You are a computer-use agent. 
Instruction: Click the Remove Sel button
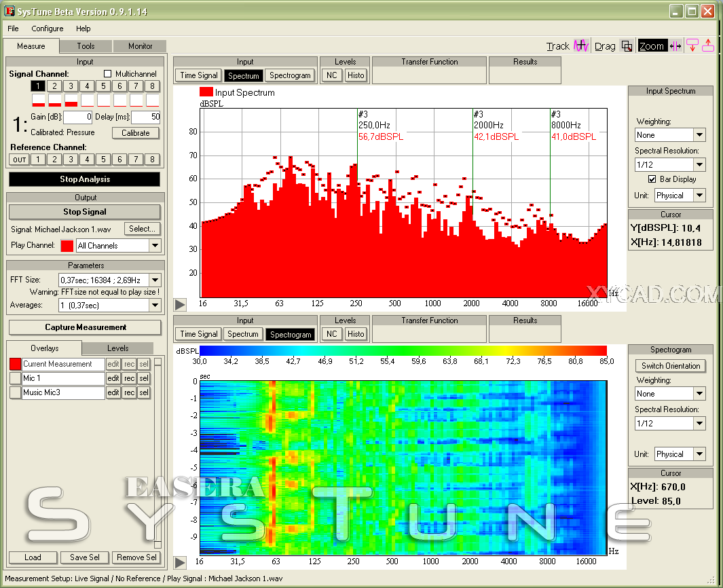point(137,557)
